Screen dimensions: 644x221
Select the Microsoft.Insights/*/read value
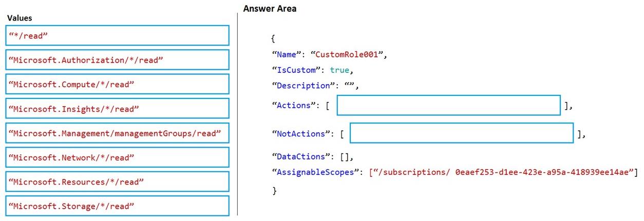pos(118,109)
